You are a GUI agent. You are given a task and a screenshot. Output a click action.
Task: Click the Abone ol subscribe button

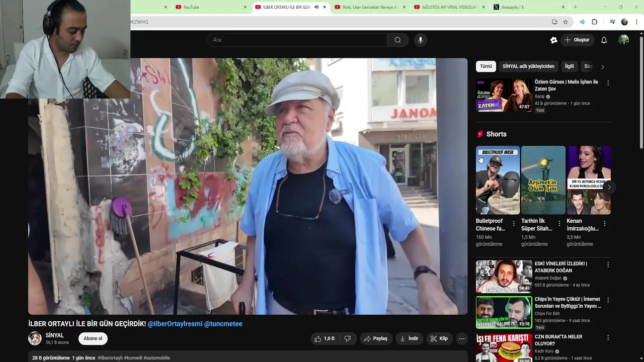(93, 338)
